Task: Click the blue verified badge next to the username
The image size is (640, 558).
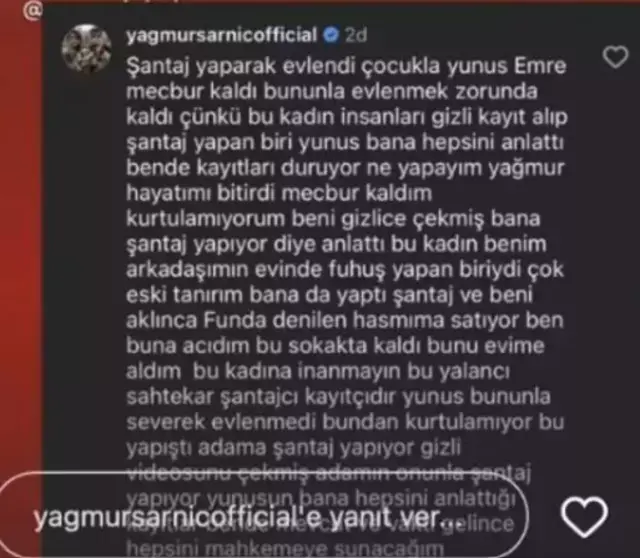Action: tap(331, 35)
